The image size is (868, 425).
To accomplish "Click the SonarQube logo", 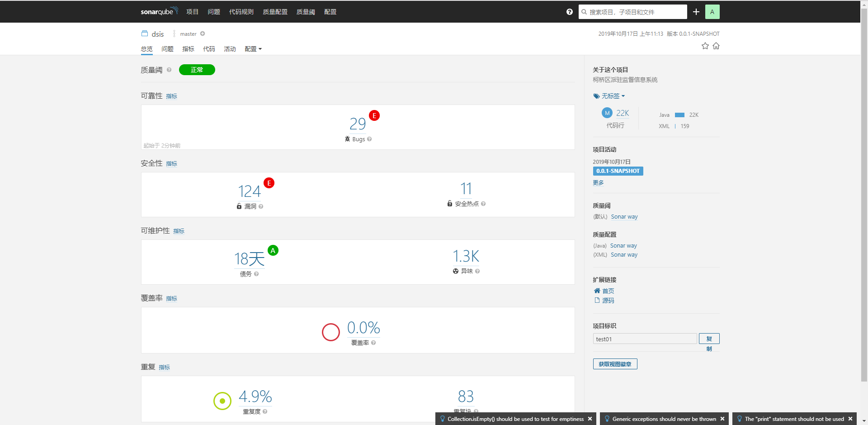I will click(x=159, y=11).
